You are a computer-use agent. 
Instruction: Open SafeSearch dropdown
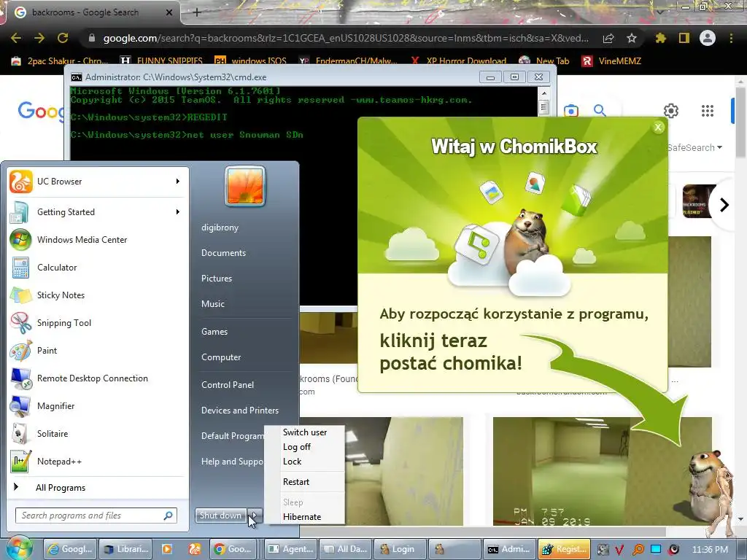(x=694, y=147)
